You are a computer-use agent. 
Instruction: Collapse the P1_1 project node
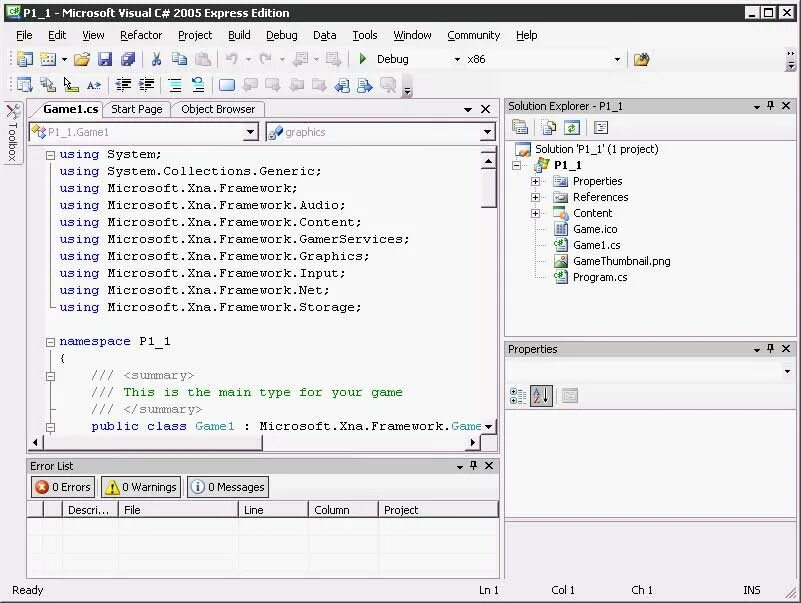coord(516,165)
